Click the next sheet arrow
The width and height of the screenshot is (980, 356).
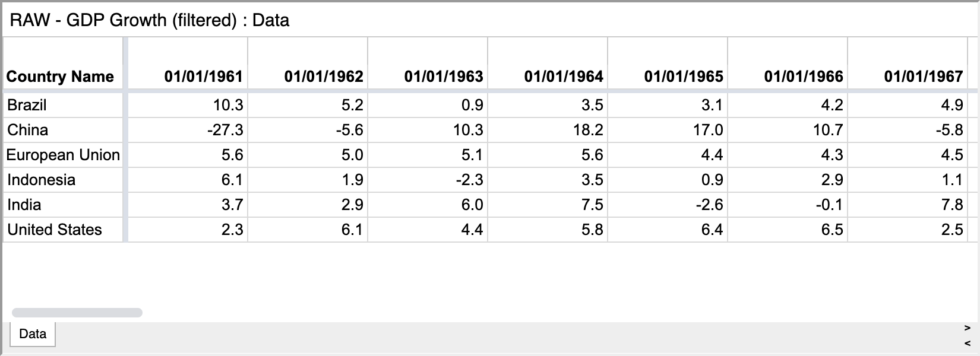coord(967,328)
